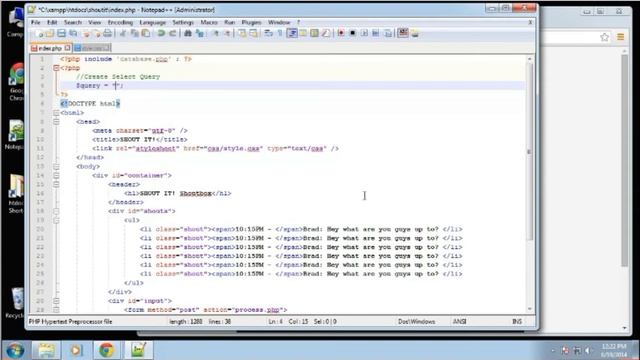Toggle synchronized vertical scrolling icon

pyautogui.click(x=242, y=33)
